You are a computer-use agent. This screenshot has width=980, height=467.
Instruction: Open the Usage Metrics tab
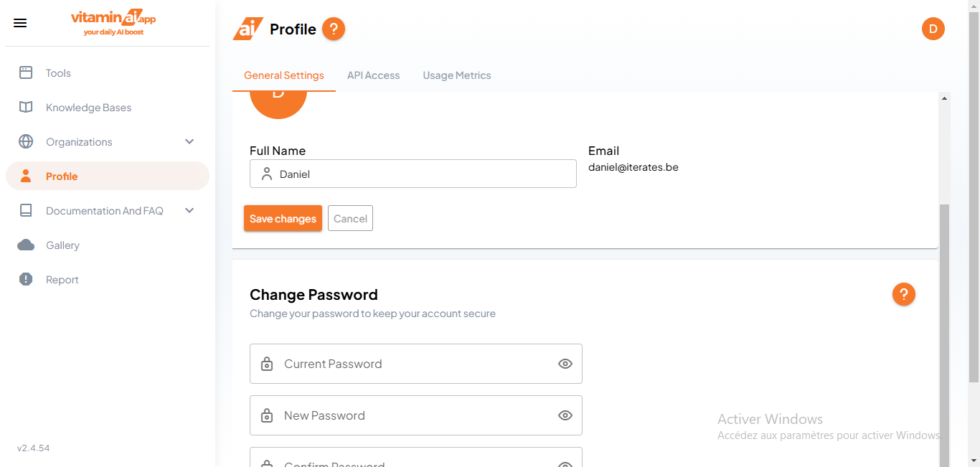(x=456, y=75)
